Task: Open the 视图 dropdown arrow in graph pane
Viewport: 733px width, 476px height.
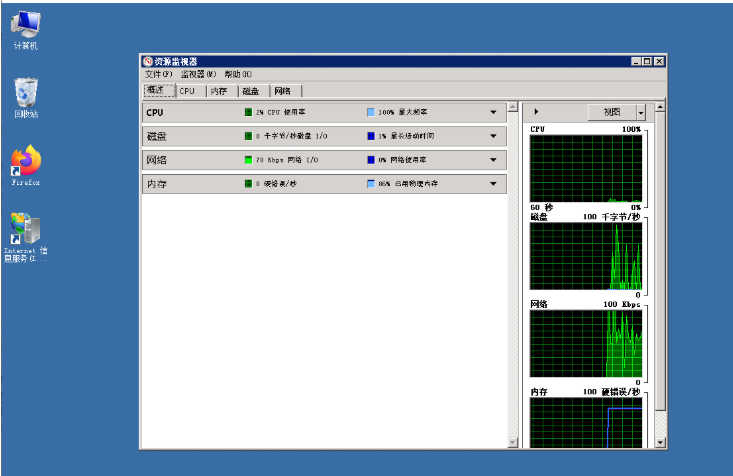Action: [x=641, y=113]
